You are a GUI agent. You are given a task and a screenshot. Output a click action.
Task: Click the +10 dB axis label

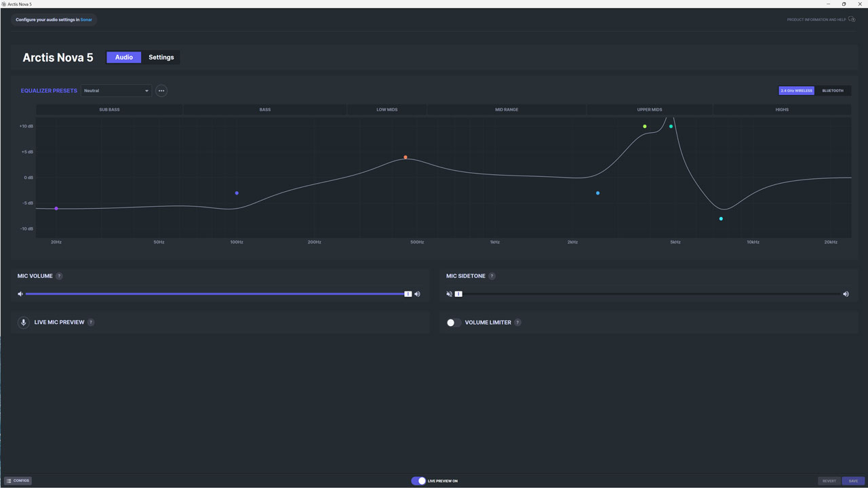coord(26,126)
